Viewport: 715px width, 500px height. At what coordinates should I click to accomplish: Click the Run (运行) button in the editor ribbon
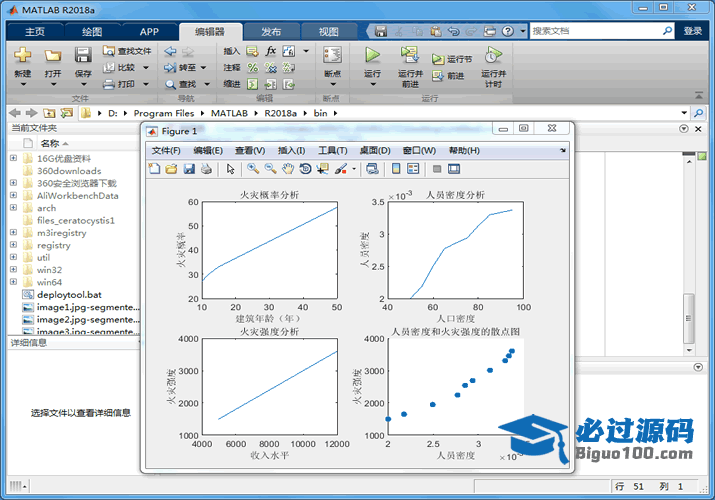(372, 61)
